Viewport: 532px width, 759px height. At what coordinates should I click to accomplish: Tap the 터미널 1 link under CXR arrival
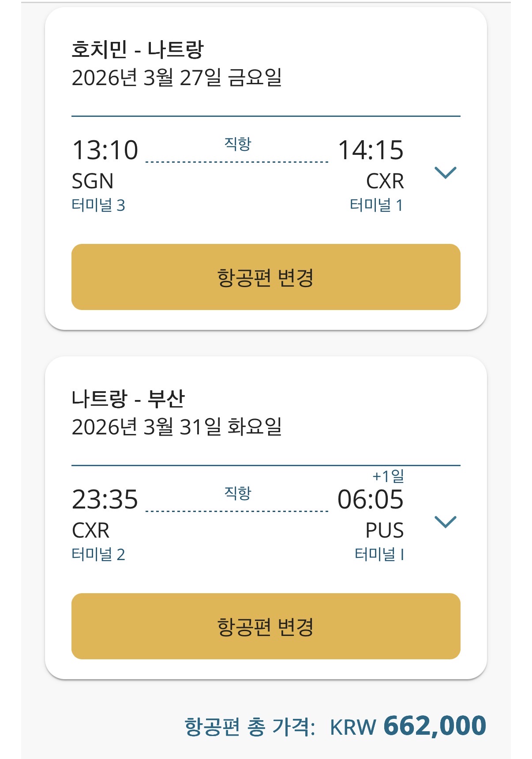coord(376,205)
